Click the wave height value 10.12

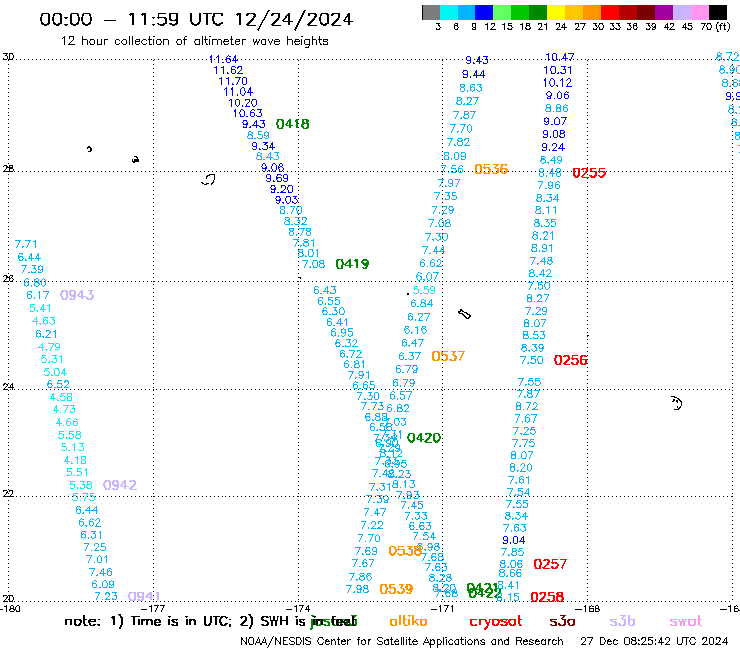(x=557, y=83)
